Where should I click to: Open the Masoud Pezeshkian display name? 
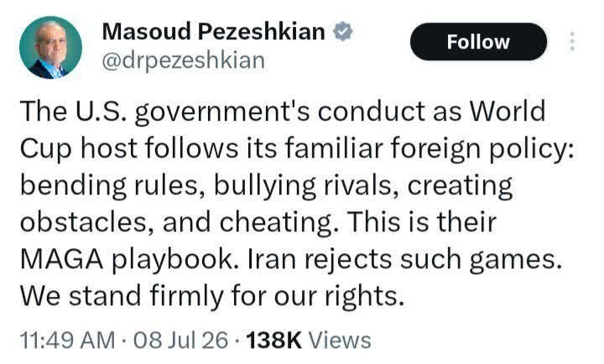214,31
